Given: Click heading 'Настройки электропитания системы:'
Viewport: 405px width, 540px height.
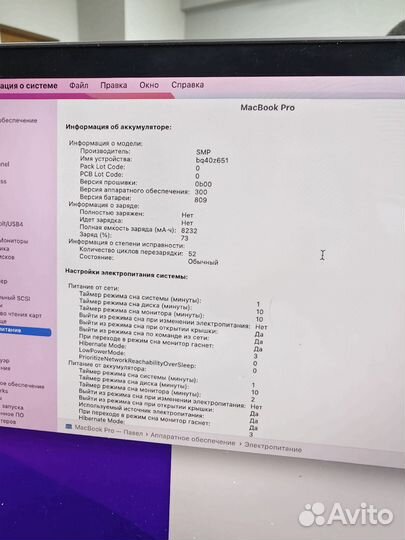Looking at the screenshot, I should pos(126,273).
